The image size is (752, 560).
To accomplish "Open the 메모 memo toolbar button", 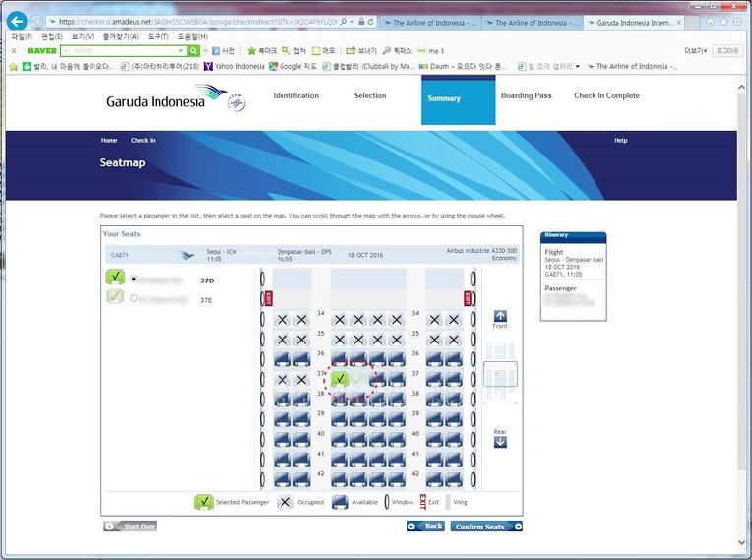I will click(323, 51).
